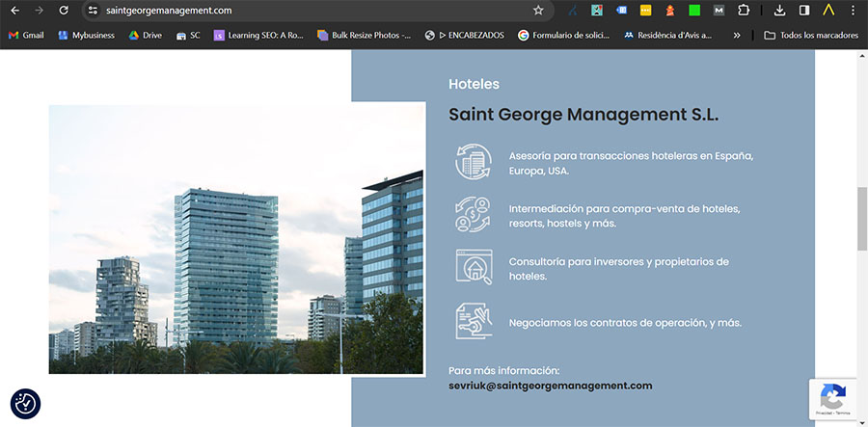868x427 pixels.
Task: Click the hotel transactions building icon
Action: (474, 162)
